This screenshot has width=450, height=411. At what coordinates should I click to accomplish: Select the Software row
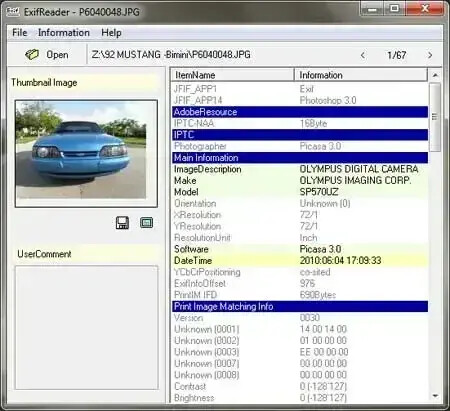click(300, 249)
